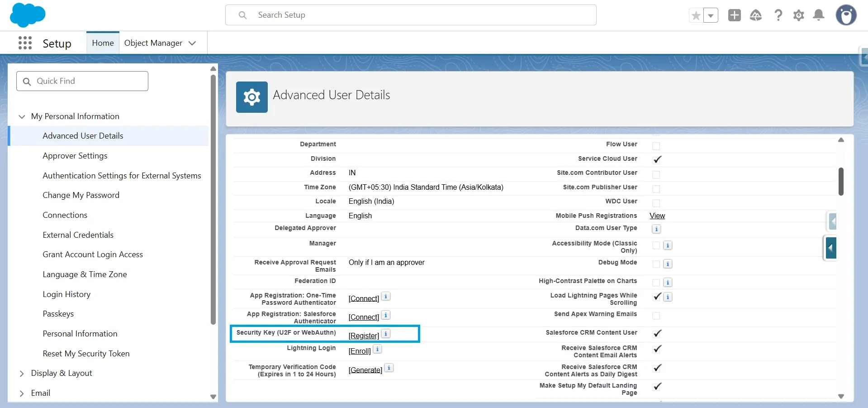Open External Credentials in sidebar
868x408 pixels.
pos(78,235)
